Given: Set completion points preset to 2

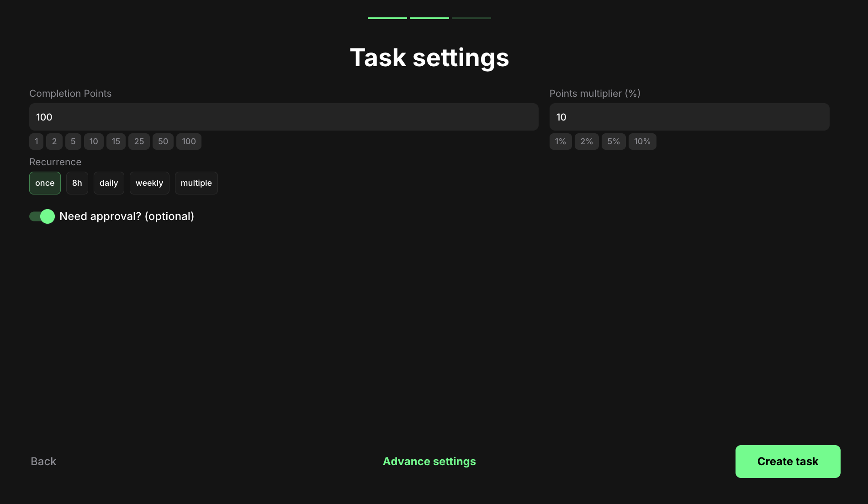Looking at the screenshot, I should [x=54, y=142].
